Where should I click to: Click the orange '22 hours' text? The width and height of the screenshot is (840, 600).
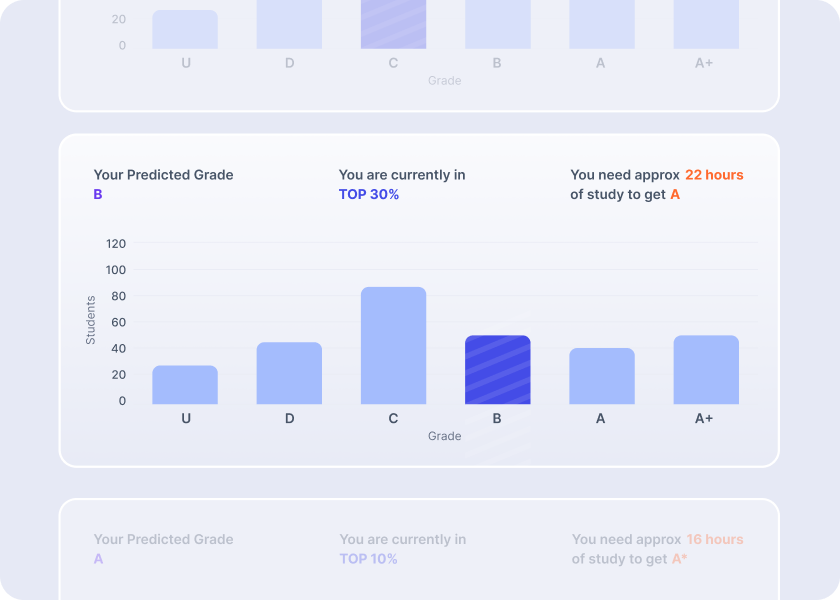(714, 175)
